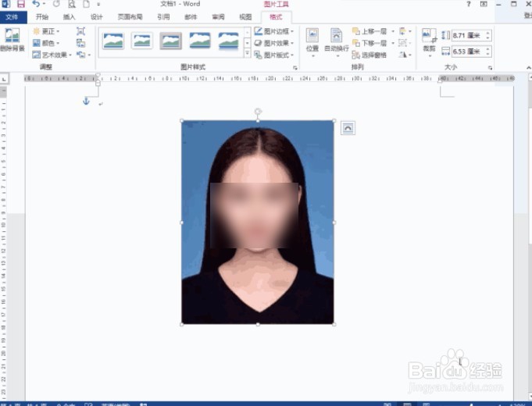Open the Align objects menu icon
This screenshot has height=406, width=532.
[405, 31]
